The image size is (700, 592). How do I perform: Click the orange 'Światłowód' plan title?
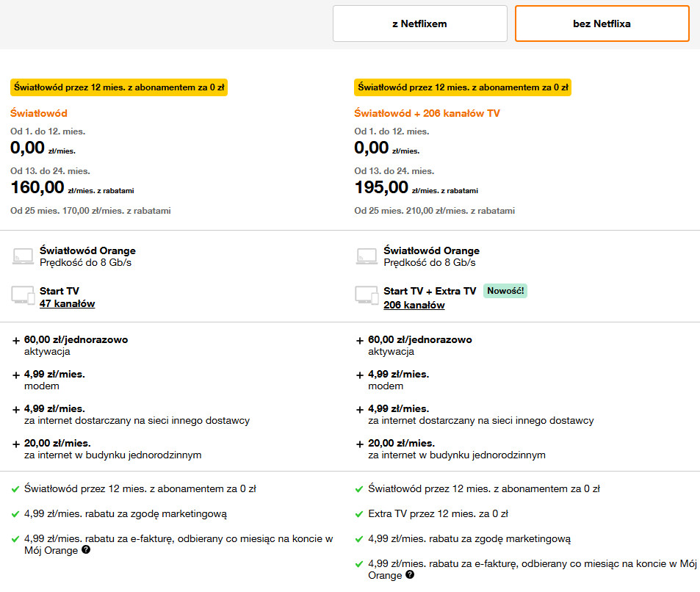pos(39,113)
